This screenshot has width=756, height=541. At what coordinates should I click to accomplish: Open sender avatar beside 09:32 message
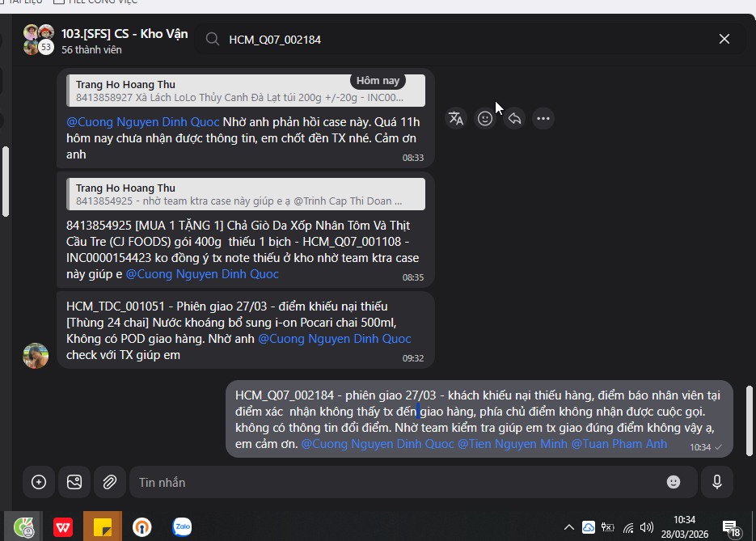(x=36, y=356)
